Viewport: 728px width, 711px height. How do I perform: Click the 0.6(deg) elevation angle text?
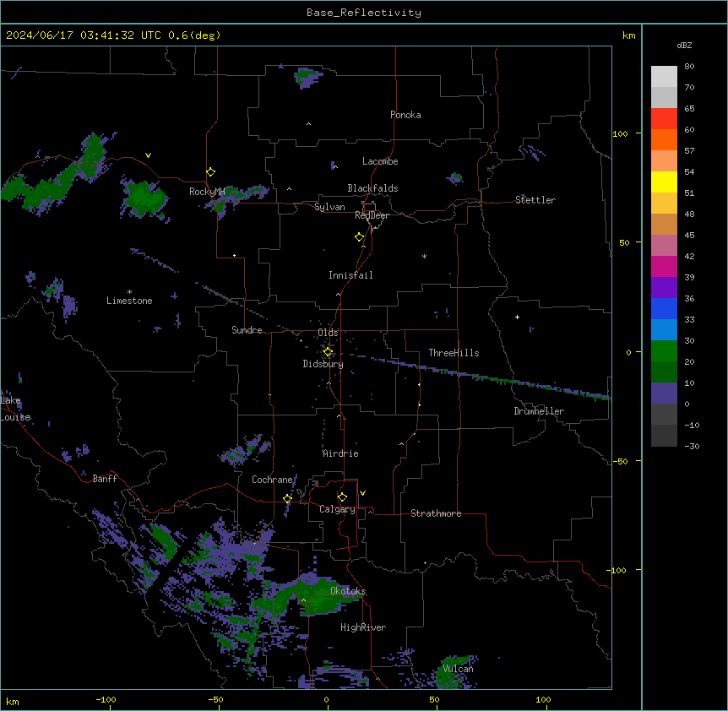[x=194, y=35]
